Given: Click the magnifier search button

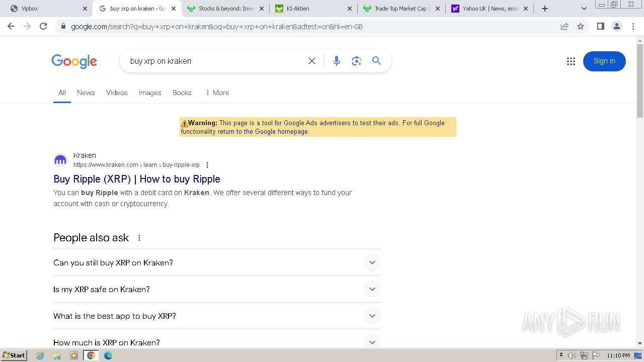Looking at the screenshot, I should point(376,61).
